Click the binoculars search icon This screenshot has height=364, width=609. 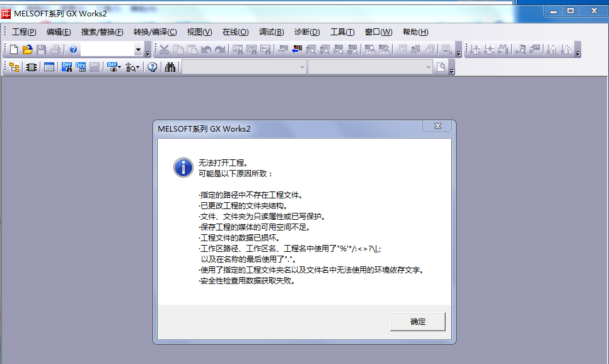click(x=170, y=67)
